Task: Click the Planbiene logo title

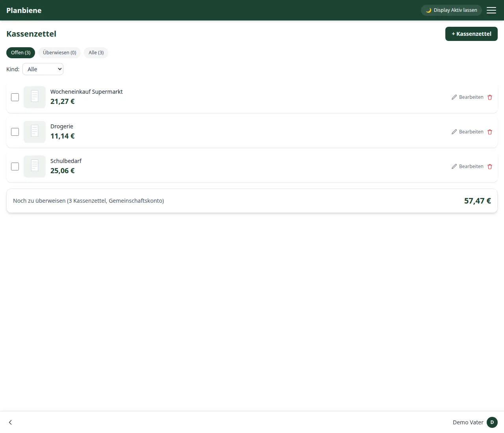Action: [24, 10]
